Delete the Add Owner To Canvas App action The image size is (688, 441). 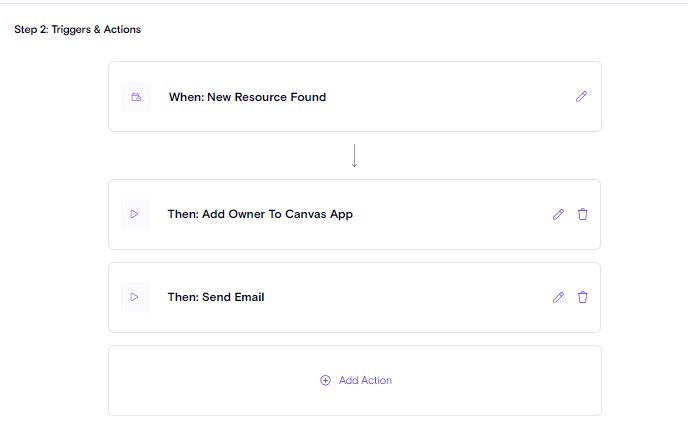583,214
